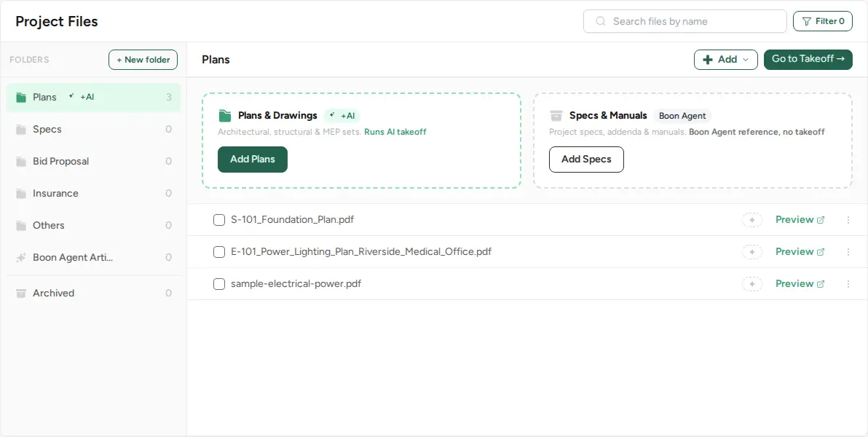This screenshot has height=437, width=868.
Task: Open the three-dot menu for E-101_Power_Lighting_Plan
Action: click(x=848, y=252)
